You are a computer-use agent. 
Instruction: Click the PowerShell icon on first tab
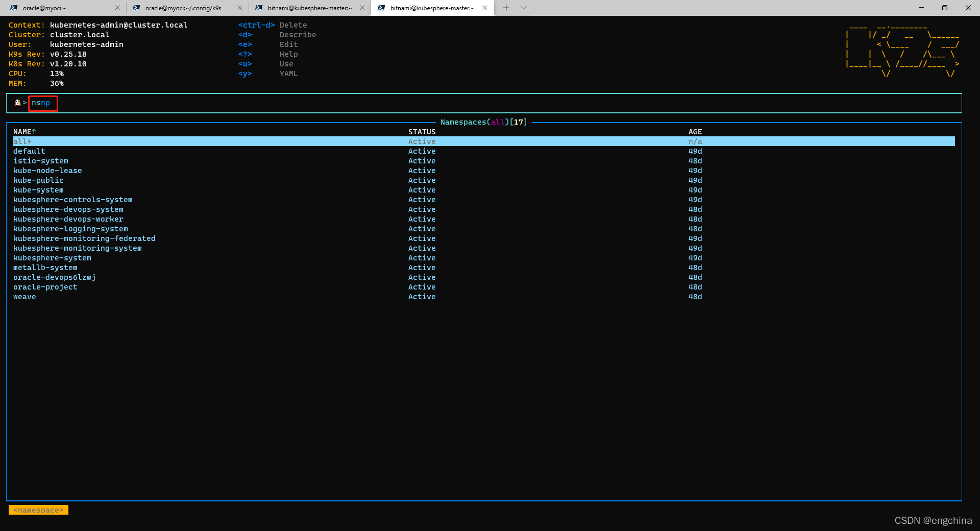pyautogui.click(x=14, y=8)
